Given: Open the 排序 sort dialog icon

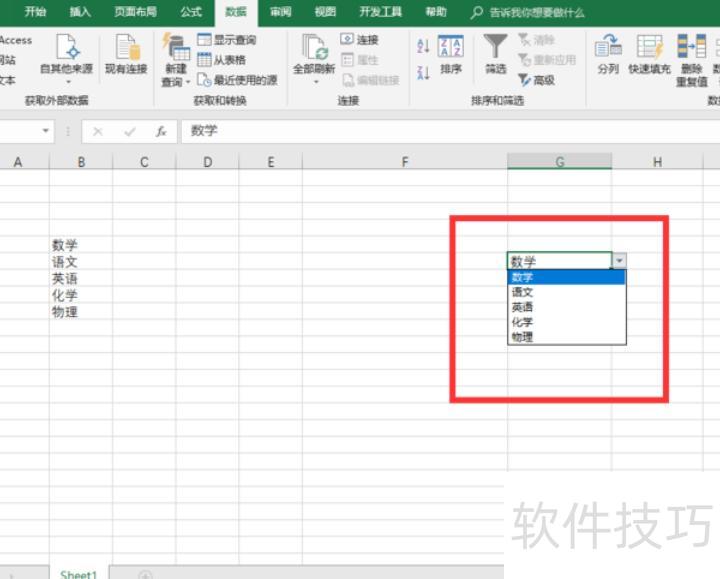Looking at the screenshot, I should (450, 46).
